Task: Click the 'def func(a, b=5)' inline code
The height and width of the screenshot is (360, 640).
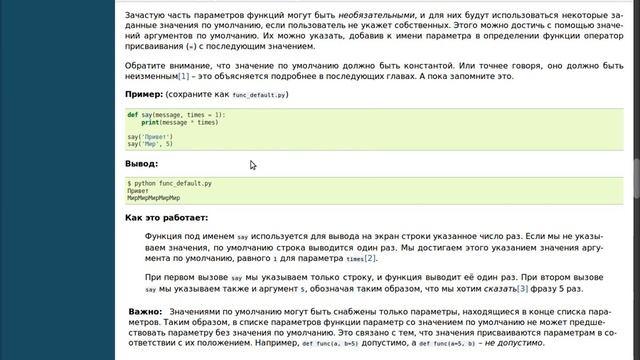Action: 330,344
